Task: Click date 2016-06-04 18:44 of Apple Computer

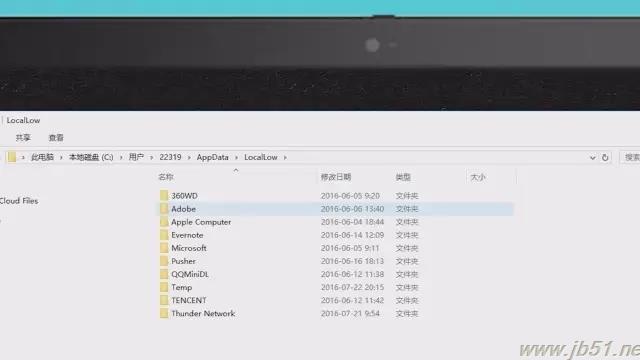Action: click(x=352, y=222)
